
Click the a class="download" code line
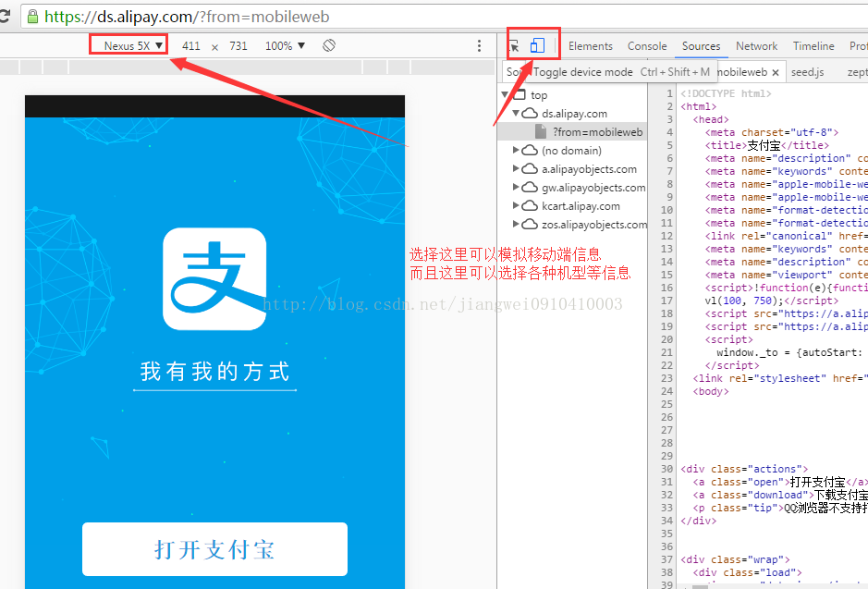[x=780, y=495]
